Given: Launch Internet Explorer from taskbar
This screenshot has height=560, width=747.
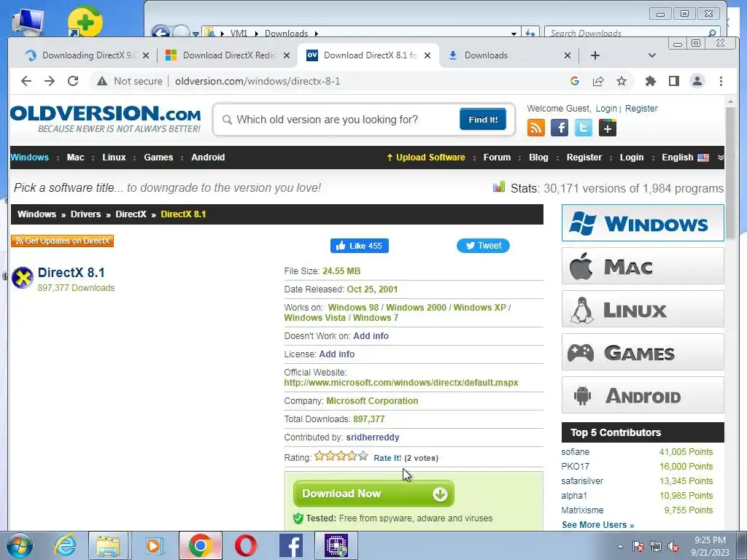Looking at the screenshot, I should (65, 545).
